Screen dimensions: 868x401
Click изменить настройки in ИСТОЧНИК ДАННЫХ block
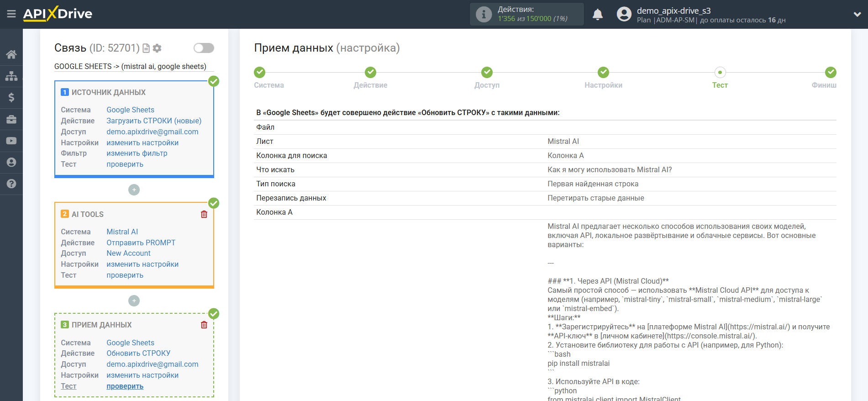click(x=142, y=142)
